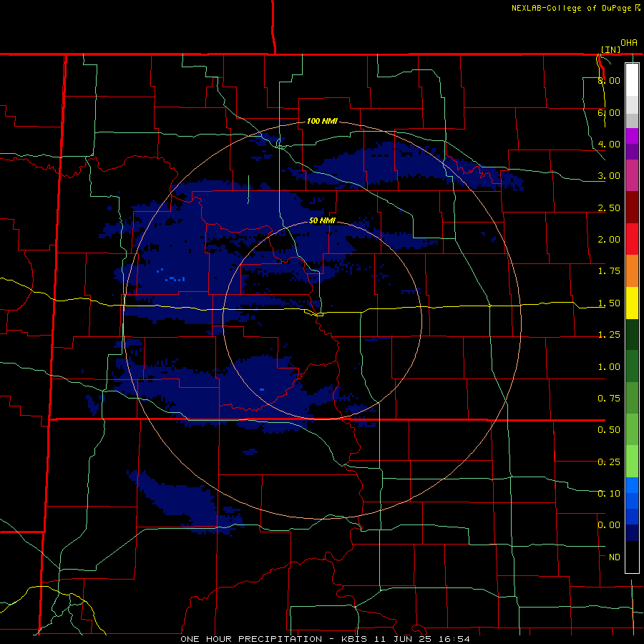This screenshot has height=644, width=644.
Task: Click the navy swatch near 0.00
Action: [x=632, y=532]
